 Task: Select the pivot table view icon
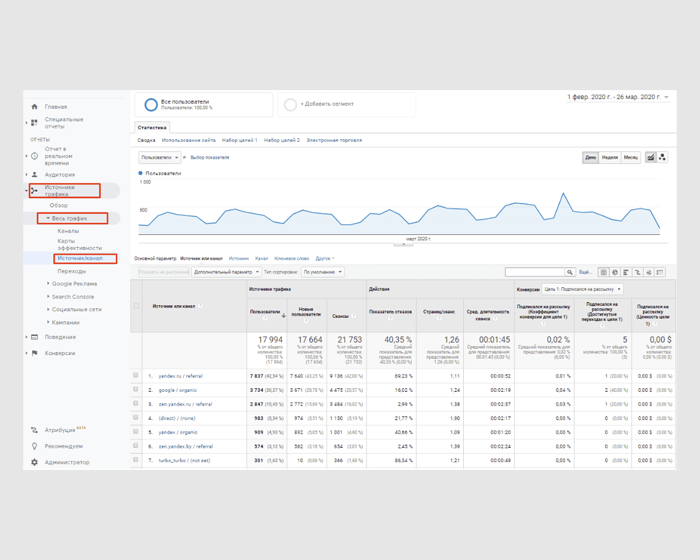[660, 272]
